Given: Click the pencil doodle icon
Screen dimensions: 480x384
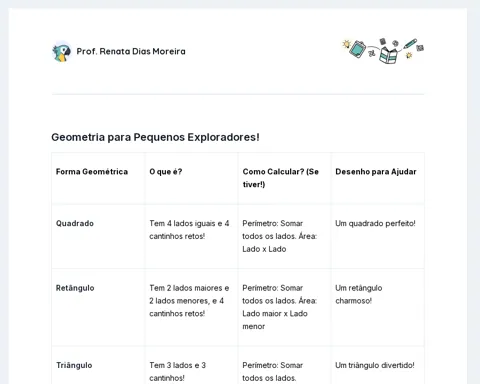Looking at the screenshot, I should [x=410, y=44].
